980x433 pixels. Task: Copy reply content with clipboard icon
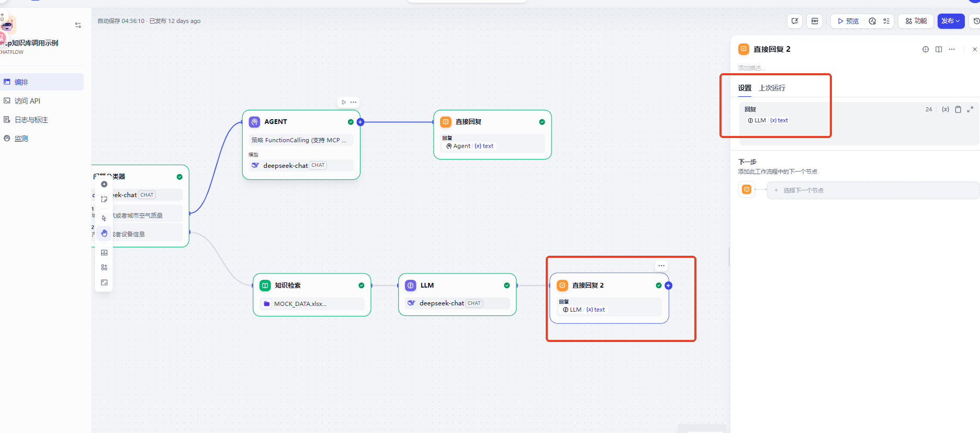[958, 109]
